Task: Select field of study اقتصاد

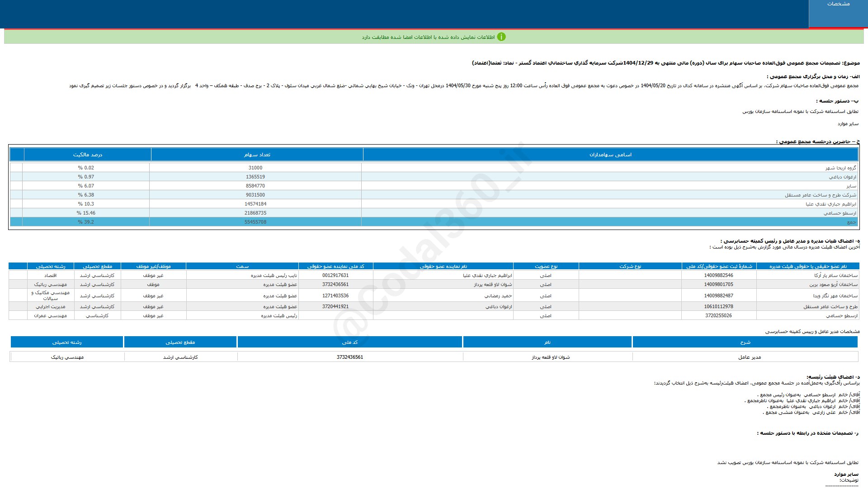Action: tap(50, 275)
